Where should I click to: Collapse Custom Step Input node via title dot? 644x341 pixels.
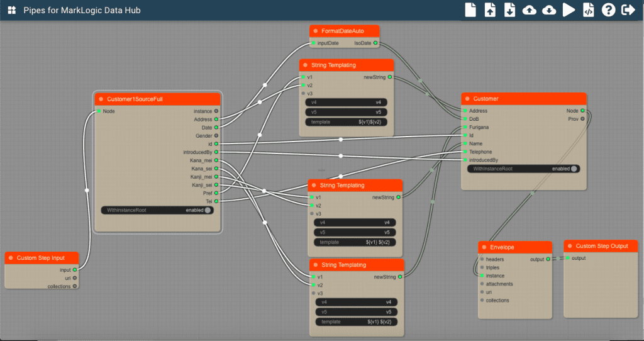[x=11, y=258]
